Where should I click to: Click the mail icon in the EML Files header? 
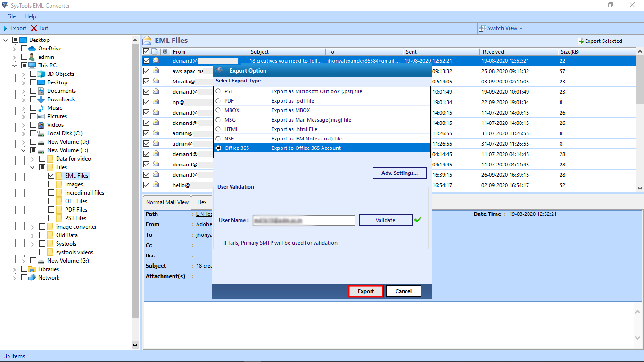pos(147,41)
